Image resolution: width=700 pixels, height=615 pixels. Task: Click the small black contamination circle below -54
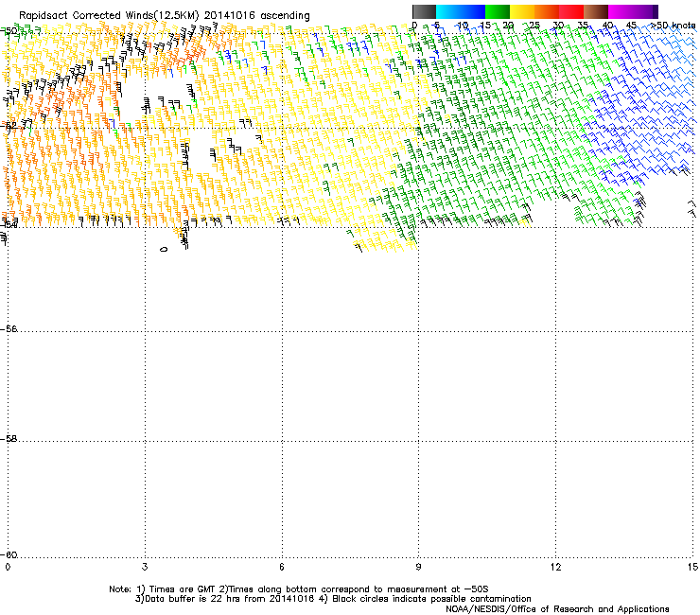click(164, 250)
